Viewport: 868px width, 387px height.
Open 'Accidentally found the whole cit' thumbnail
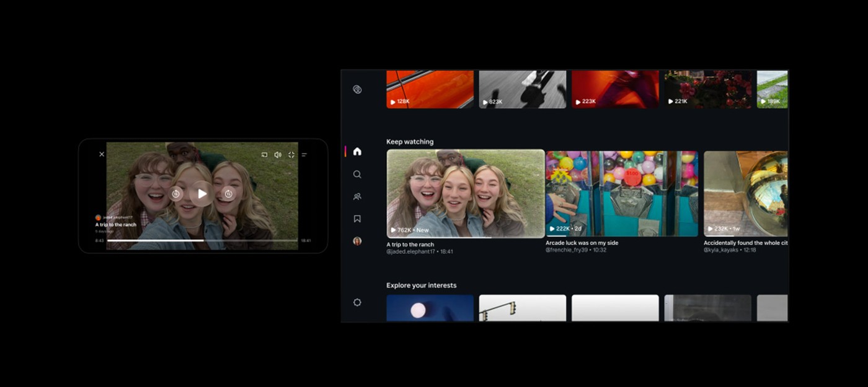pyautogui.click(x=746, y=194)
